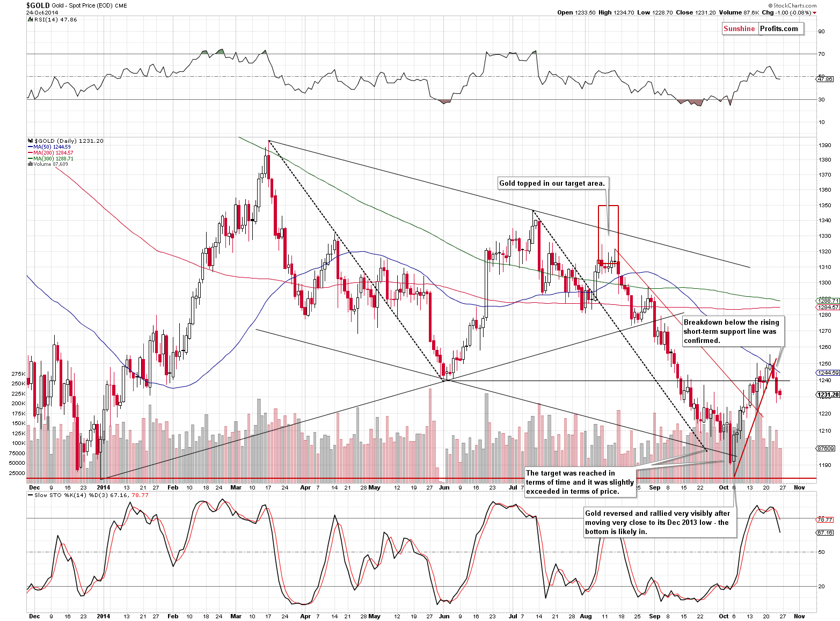Click the 78.77 stochastic value tag

[x=825, y=520]
